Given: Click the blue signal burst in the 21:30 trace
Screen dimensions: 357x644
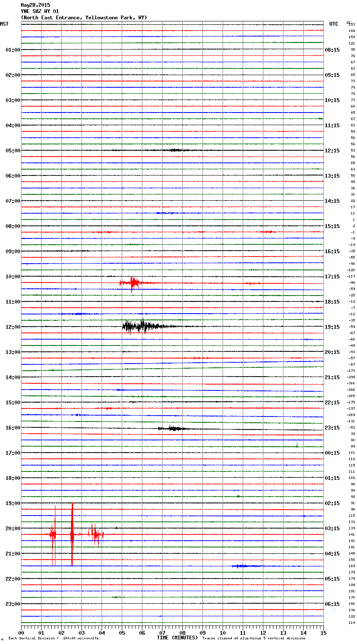Looking at the screenshot, I should (246, 566).
